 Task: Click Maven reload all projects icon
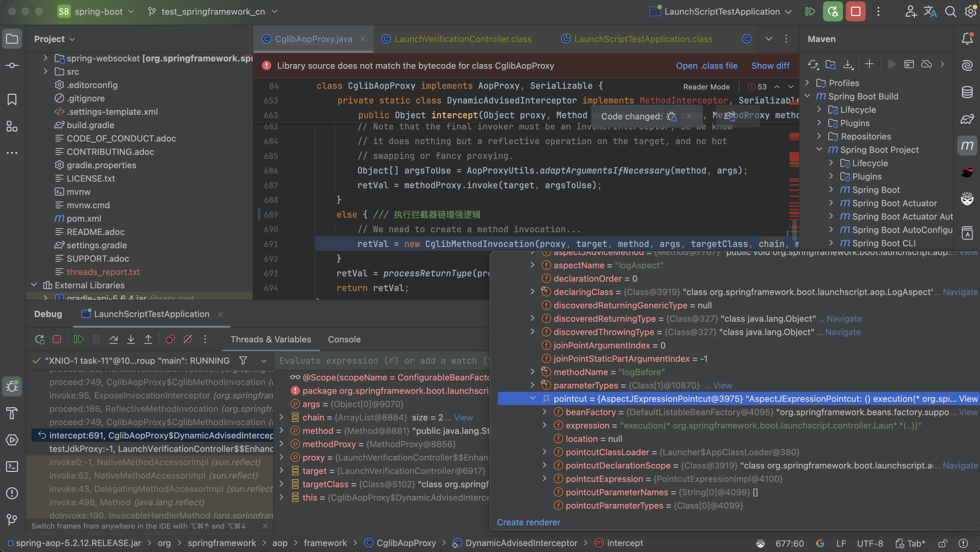(813, 64)
